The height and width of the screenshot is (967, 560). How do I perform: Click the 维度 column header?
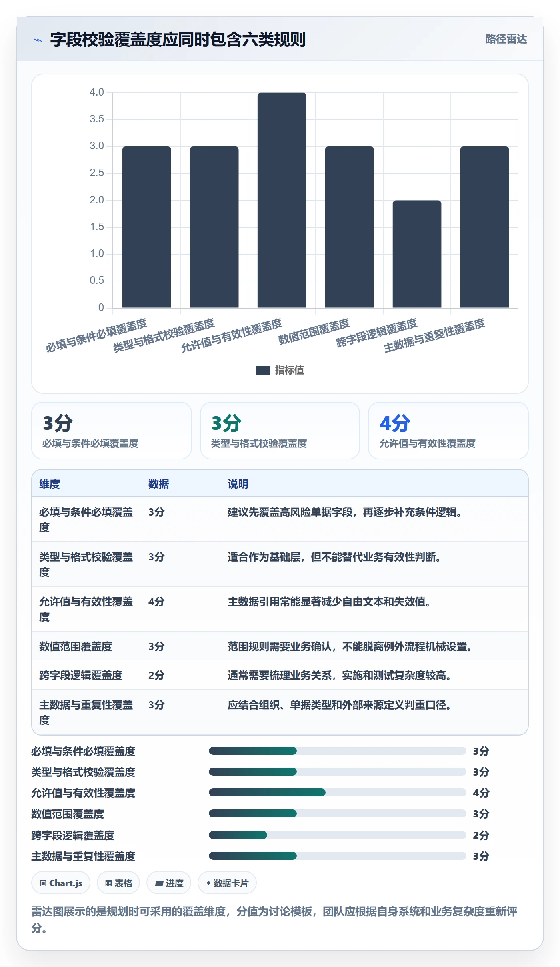coord(50,484)
